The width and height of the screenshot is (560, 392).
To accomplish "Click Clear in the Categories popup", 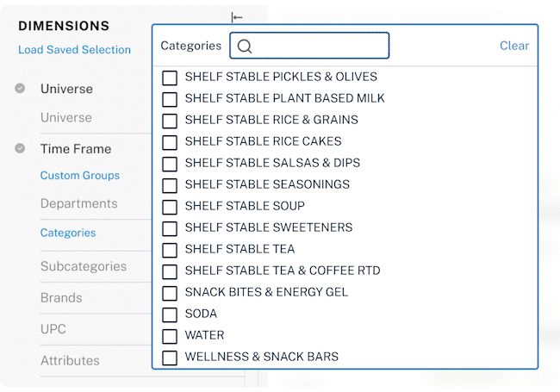I will tap(514, 46).
